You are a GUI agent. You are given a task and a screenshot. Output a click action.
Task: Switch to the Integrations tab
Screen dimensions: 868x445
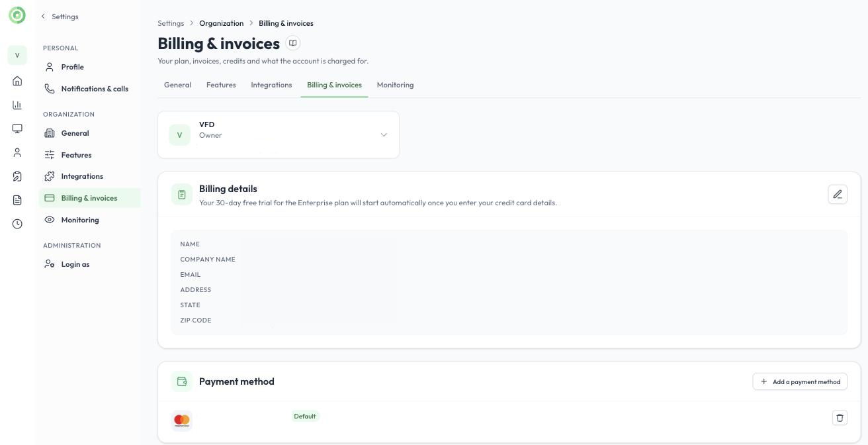click(x=271, y=85)
